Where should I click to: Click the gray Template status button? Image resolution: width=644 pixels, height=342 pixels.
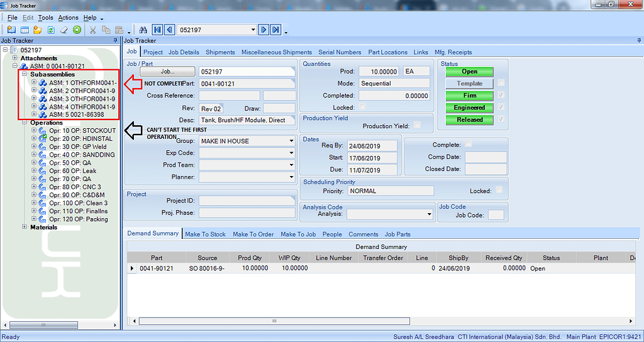click(469, 84)
